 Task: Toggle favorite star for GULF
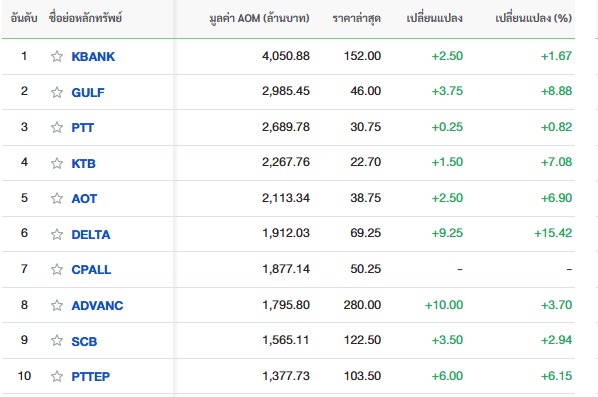point(57,92)
